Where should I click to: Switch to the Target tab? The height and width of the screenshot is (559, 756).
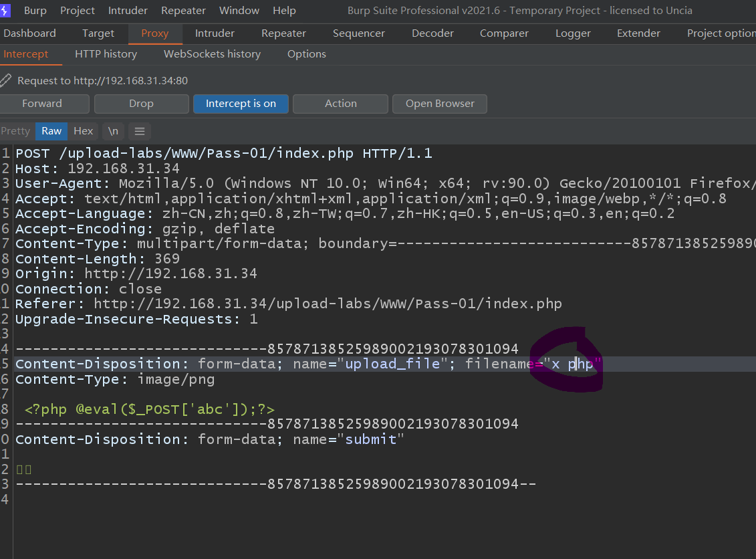pyautogui.click(x=98, y=33)
